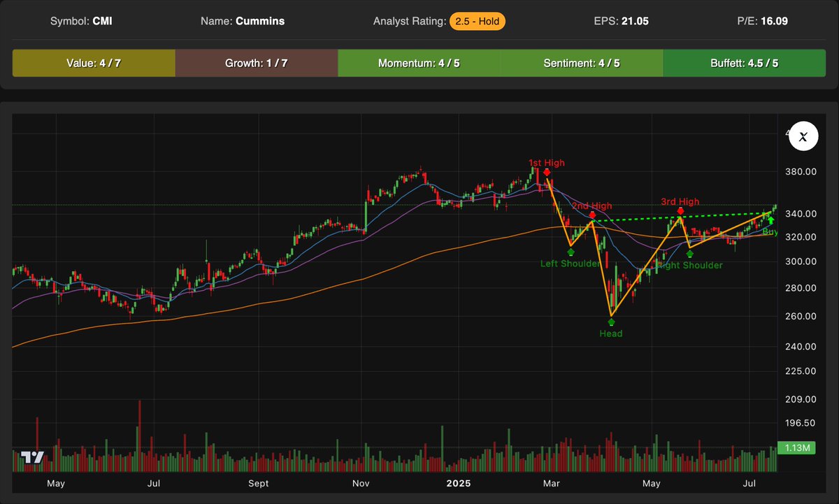Click the green Left Shoulder marker arrow
839x504 pixels.
pos(571,252)
